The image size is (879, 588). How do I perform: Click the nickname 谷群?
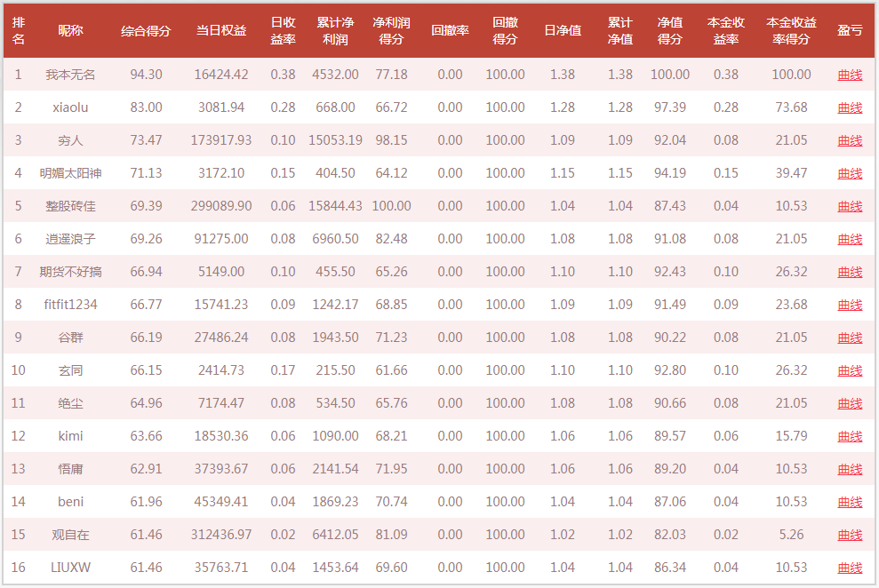click(70, 338)
